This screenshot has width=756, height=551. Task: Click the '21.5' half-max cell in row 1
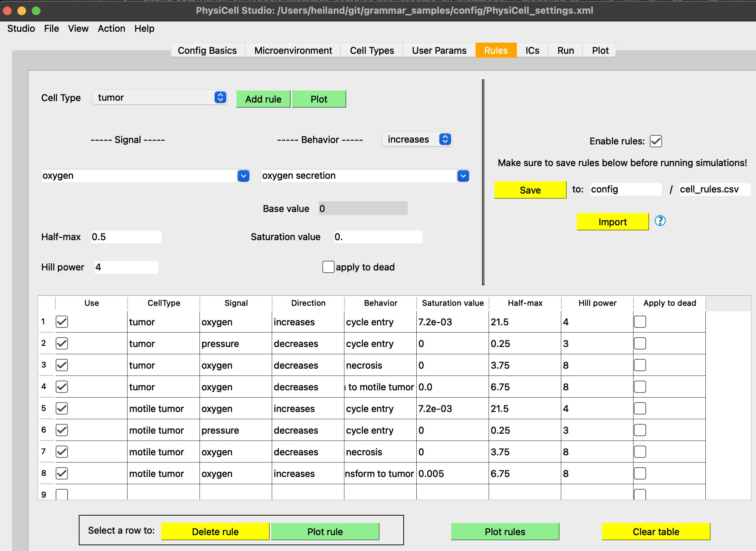pos(525,322)
